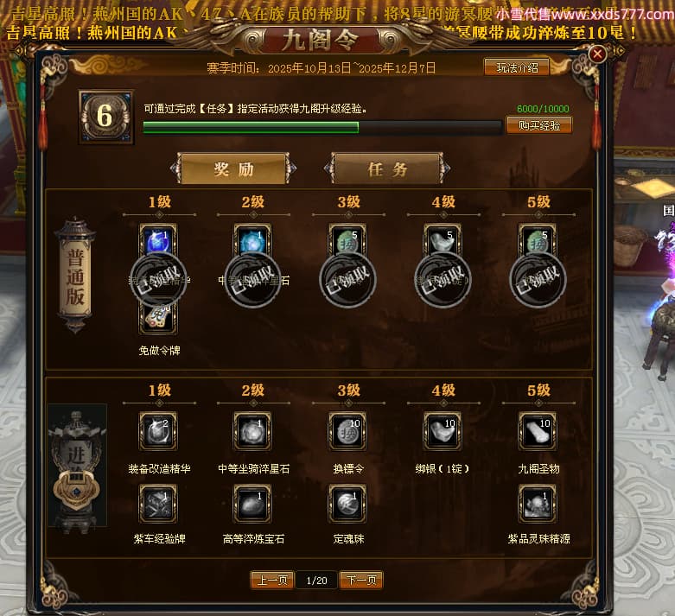Open the 任务 tab

click(387, 168)
